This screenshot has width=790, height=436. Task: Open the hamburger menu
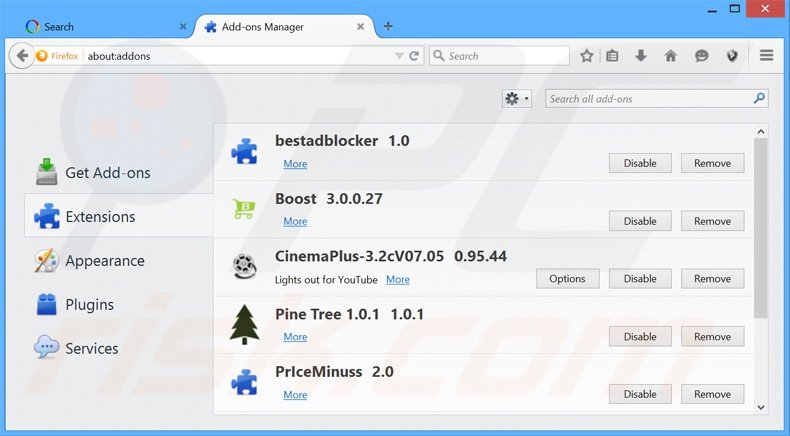766,55
